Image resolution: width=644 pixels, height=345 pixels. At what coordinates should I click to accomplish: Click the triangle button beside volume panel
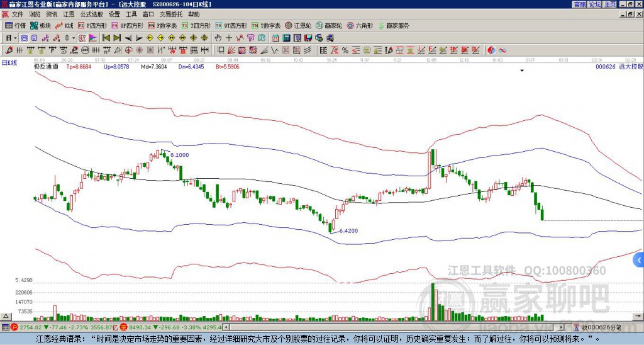pyautogui.click(x=6, y=316)
